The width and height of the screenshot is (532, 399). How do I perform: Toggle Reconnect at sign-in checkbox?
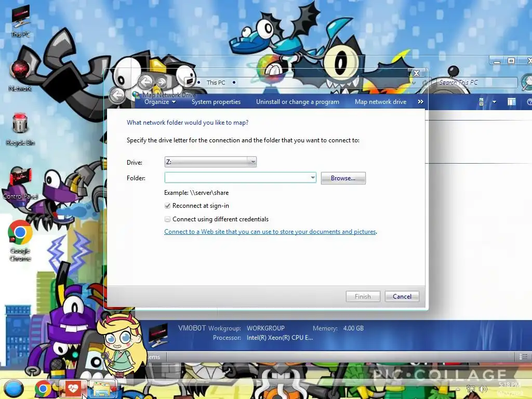point(167,206)
